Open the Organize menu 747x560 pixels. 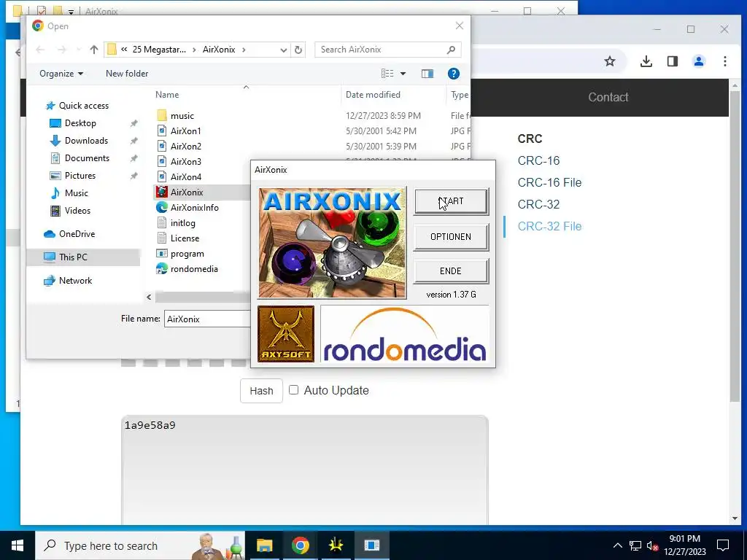[x=61, y=74]
